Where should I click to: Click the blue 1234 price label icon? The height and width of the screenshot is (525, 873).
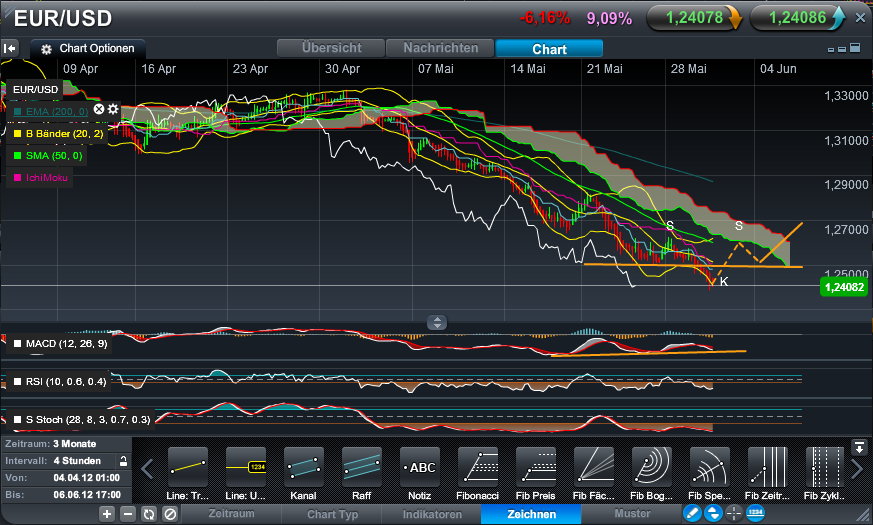point(756,513)
